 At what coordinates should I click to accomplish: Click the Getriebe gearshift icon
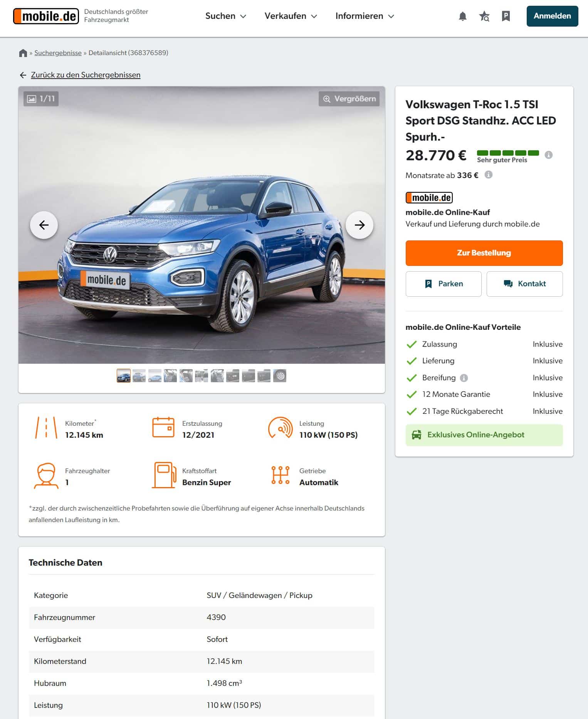pyautogui.click(x=281, y=475)
